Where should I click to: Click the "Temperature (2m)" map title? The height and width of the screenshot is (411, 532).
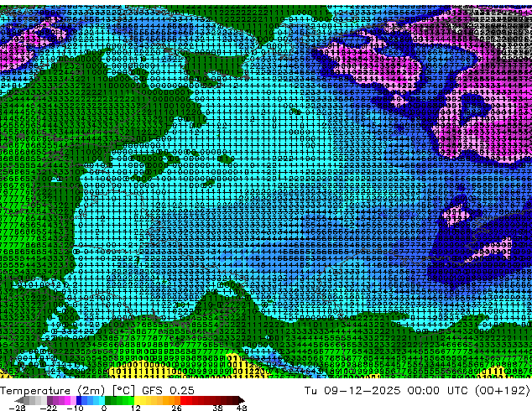point(52,391)
